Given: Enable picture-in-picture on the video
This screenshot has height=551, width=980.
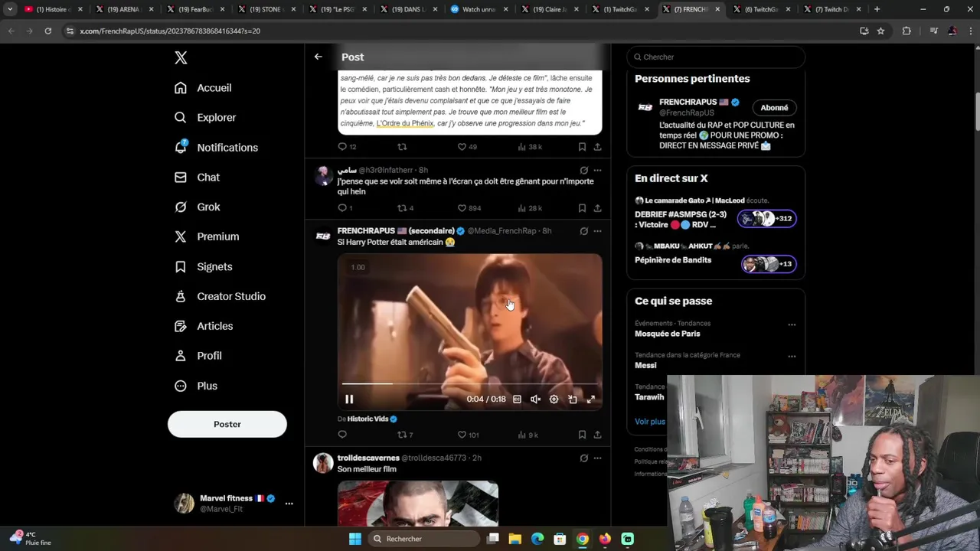Looking at the screenshot, I should (x=572, y=399).
